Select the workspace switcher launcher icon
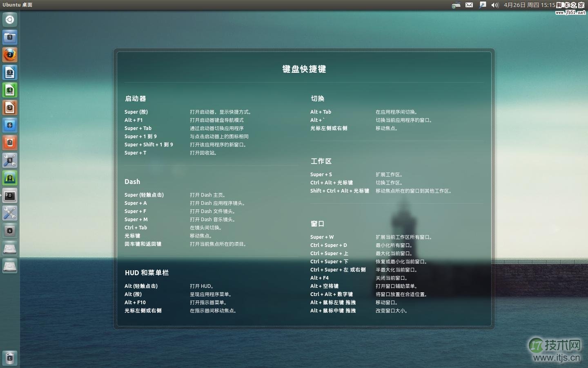588x368 pixels. point(9,231)
